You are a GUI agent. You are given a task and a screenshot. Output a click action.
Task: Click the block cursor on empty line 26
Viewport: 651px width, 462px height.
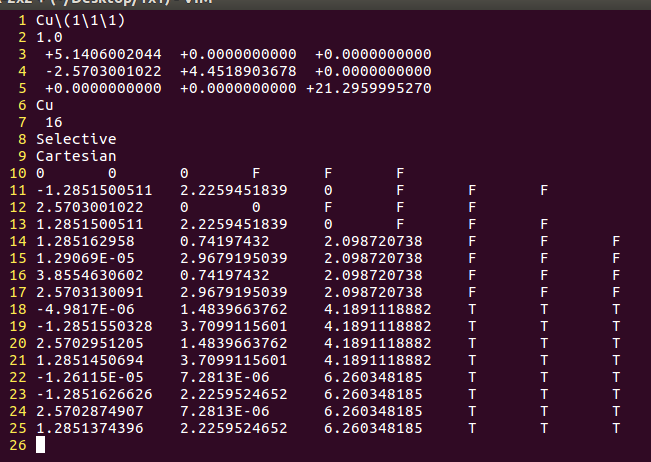(x=40, y=445)
